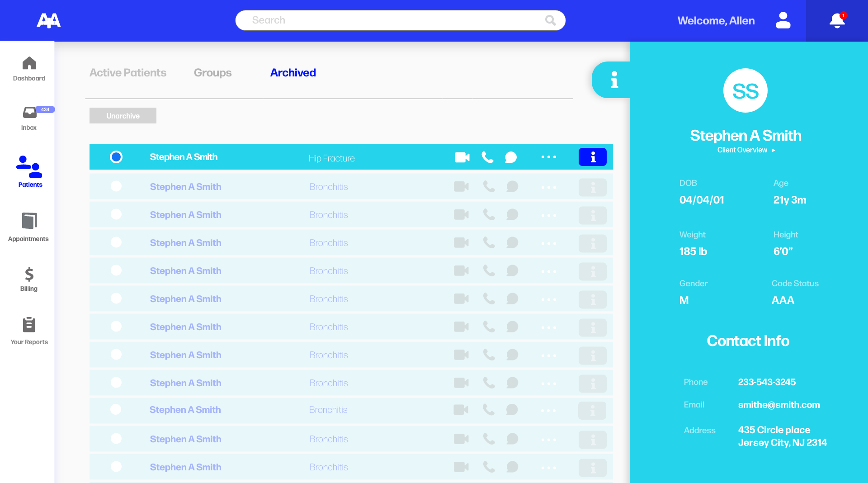Click the Height value 6'0"
Image resolution: width=868 pixels, height=483 pixels.
[x=783, y=251]
